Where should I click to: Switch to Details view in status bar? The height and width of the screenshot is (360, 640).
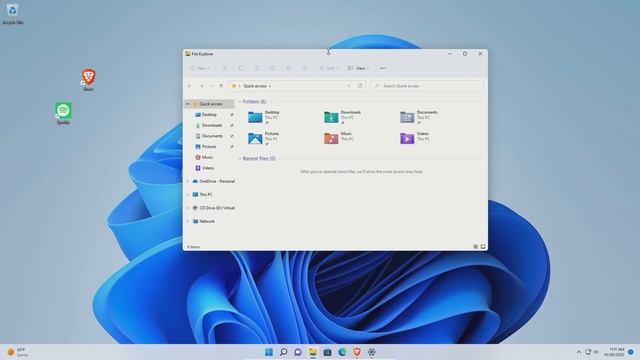pos(476,247)
